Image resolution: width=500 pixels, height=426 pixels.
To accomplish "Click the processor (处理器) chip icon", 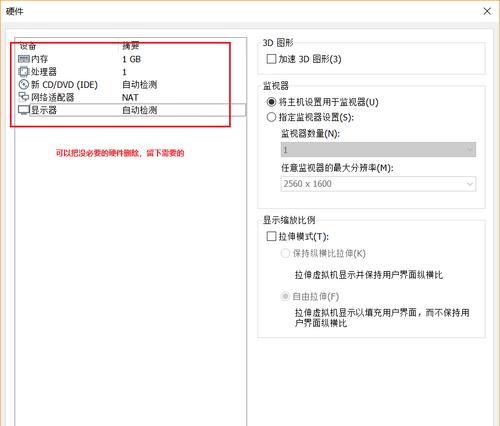I will pos(24,72).
